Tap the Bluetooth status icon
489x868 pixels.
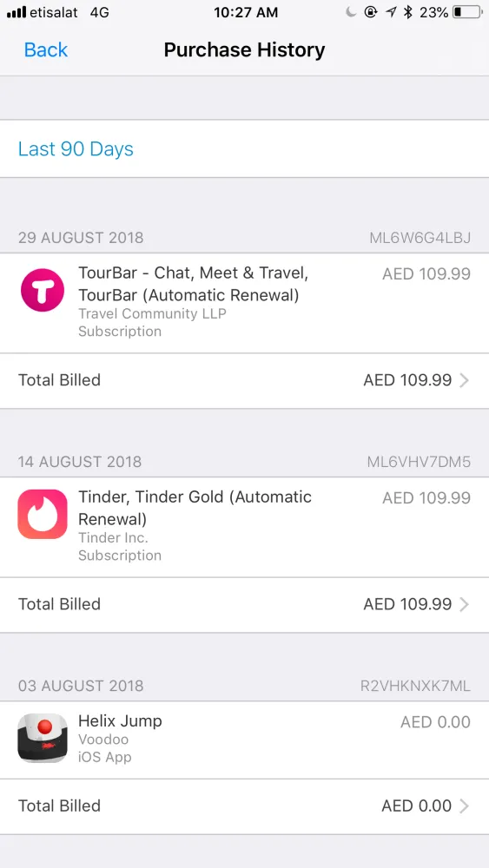pos(408,12)
